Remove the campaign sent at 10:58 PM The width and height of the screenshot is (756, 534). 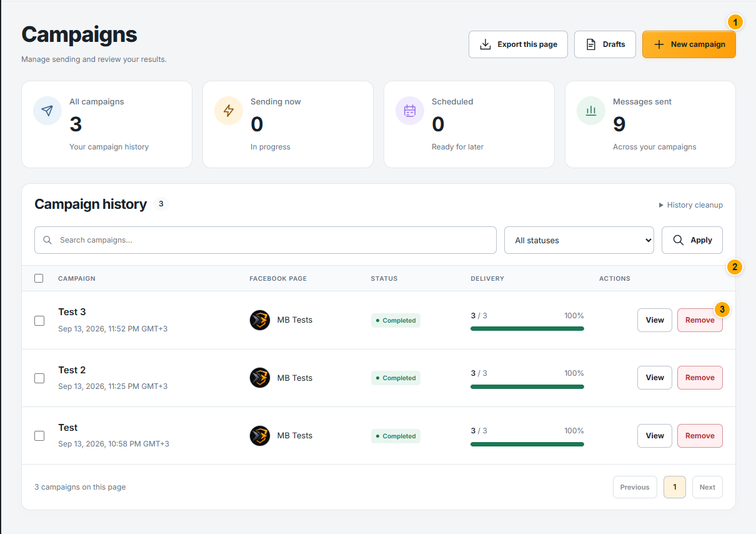[700, 436]
